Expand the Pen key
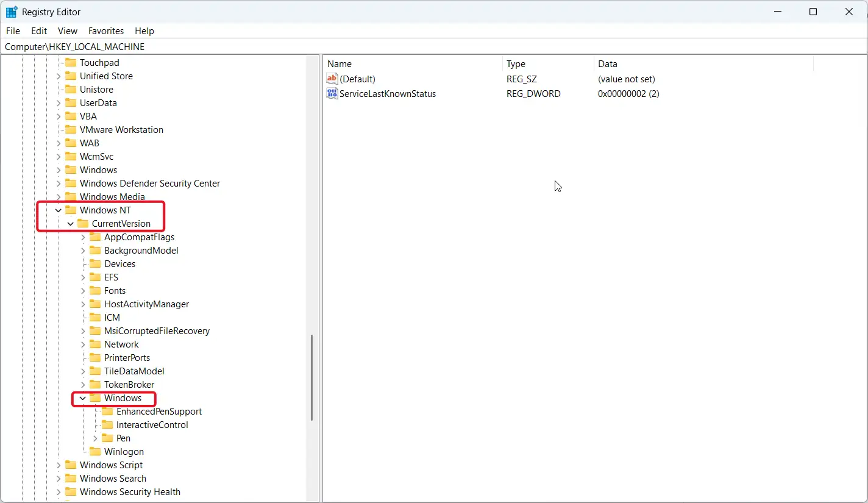The width and height of the screenshot is (868, 503). pos(95,438)
